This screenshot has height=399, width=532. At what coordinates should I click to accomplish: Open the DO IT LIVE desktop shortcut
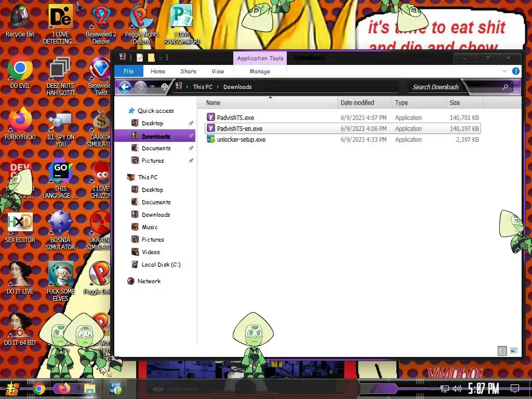coord(20,277)
